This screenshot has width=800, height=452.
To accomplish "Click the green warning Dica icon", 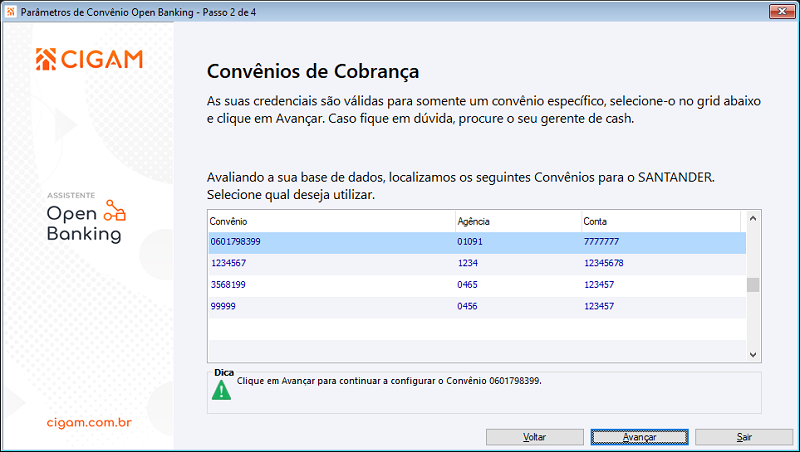I will pyautogui.click(x=221, y=390).
